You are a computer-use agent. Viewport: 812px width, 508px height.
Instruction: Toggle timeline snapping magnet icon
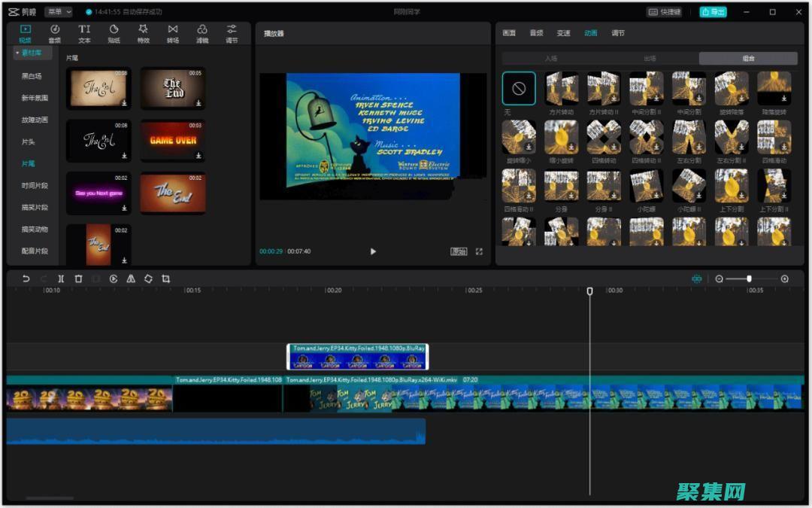[x=696, y=278]
